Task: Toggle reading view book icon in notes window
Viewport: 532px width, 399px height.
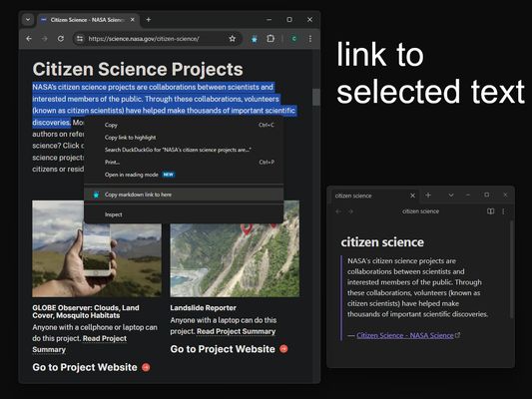Action: pos(491,211)
